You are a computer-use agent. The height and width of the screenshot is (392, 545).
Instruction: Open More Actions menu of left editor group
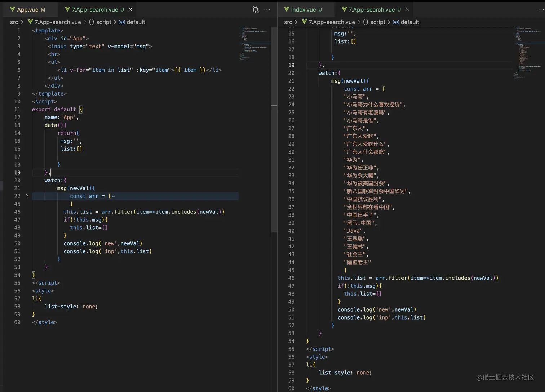coord(267,10)
